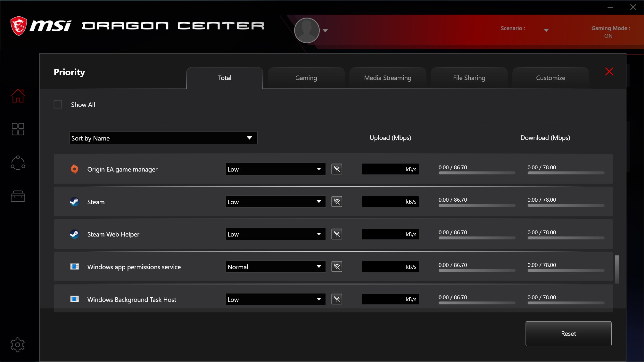644x362 pixels.
Task: Open the four-squares features icon in sidebar
Action: 18,129
